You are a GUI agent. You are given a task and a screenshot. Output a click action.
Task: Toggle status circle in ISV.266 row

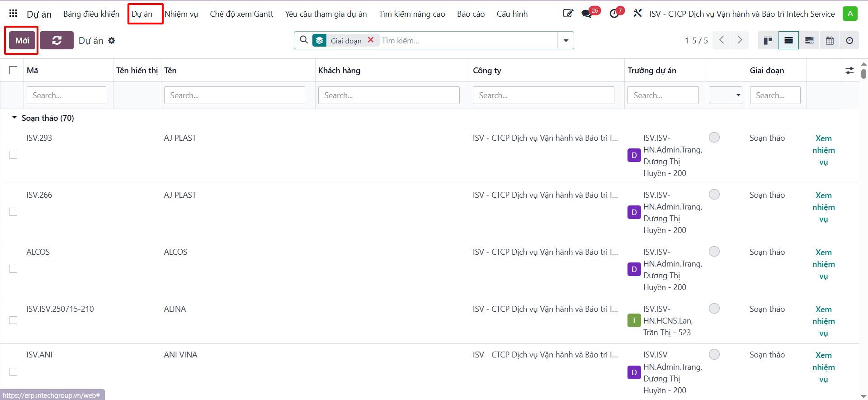pyautogui.click(x=714, y=195)
